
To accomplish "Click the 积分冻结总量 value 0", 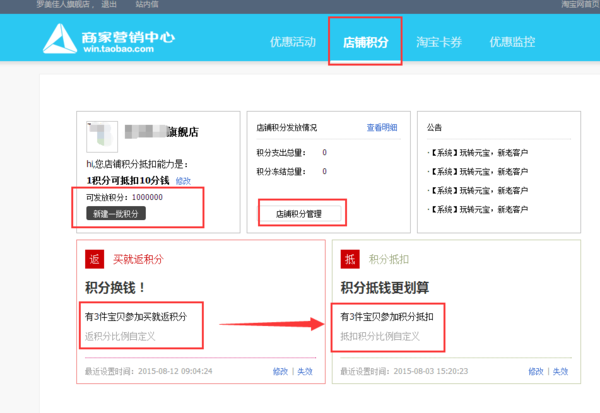I will click(324, 171).
